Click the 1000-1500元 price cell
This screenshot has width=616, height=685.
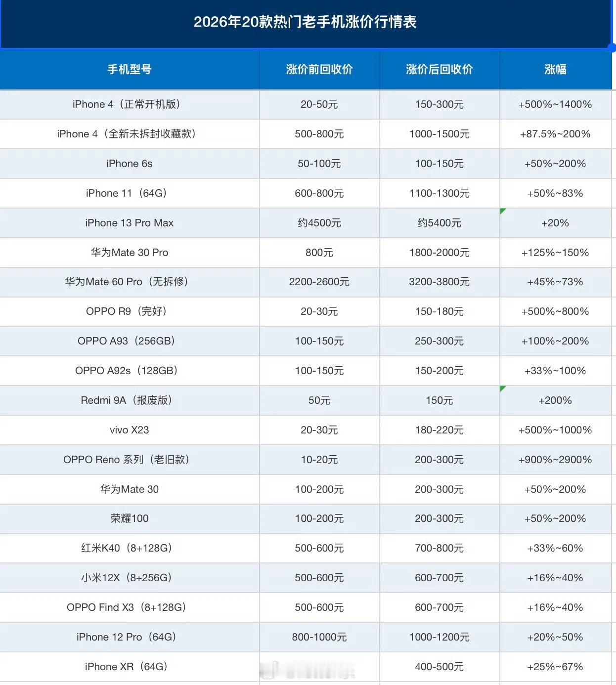pyautogui.click(x=440, y=134)
